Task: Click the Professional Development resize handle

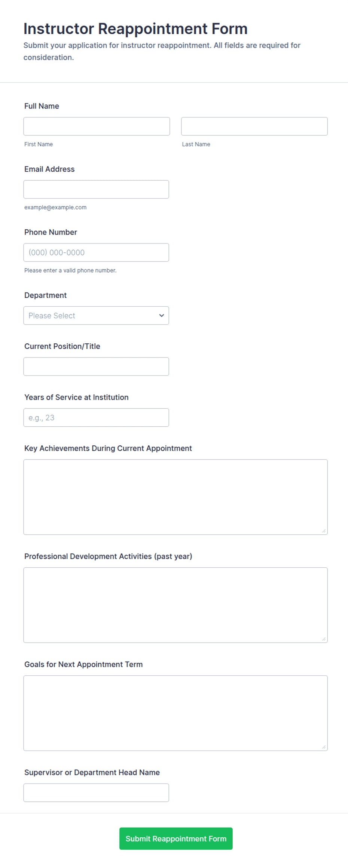Action: click(x=324, y=639)
